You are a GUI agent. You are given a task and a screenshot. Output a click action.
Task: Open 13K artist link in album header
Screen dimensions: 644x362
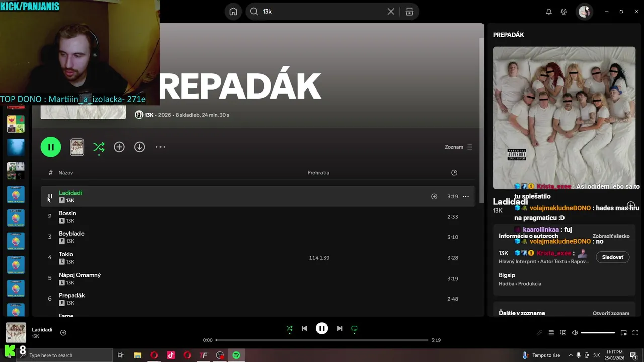pyautogui.click(x=149, y=115)
